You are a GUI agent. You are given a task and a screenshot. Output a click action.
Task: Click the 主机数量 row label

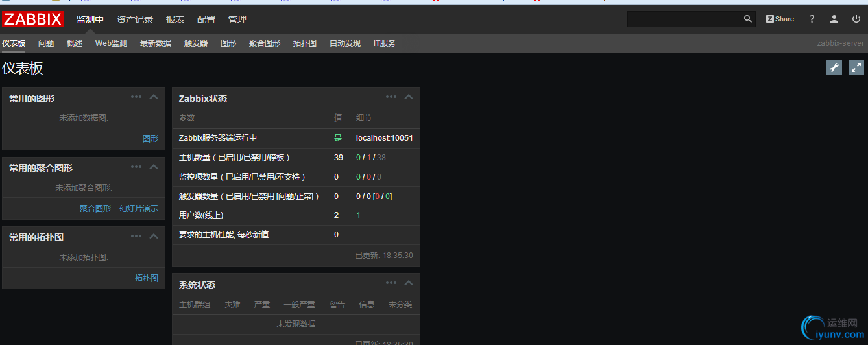pyautogui.click(x=234, y=158)
